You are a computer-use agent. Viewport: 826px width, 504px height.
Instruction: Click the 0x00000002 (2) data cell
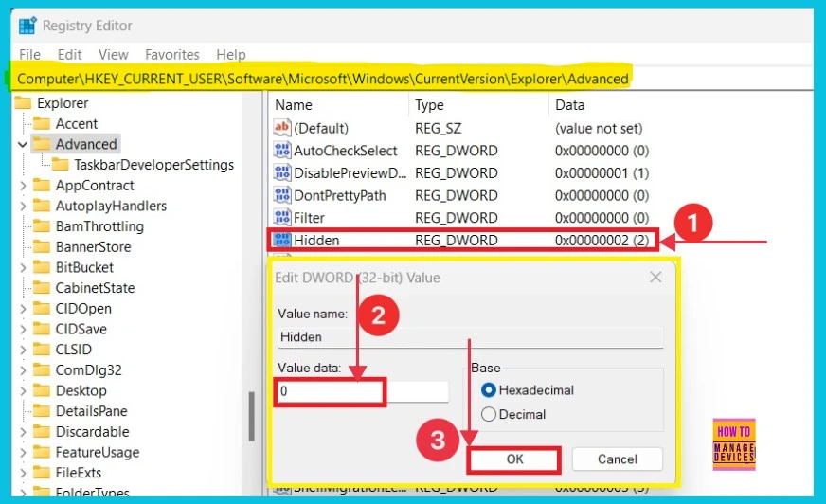click(602, 240)
